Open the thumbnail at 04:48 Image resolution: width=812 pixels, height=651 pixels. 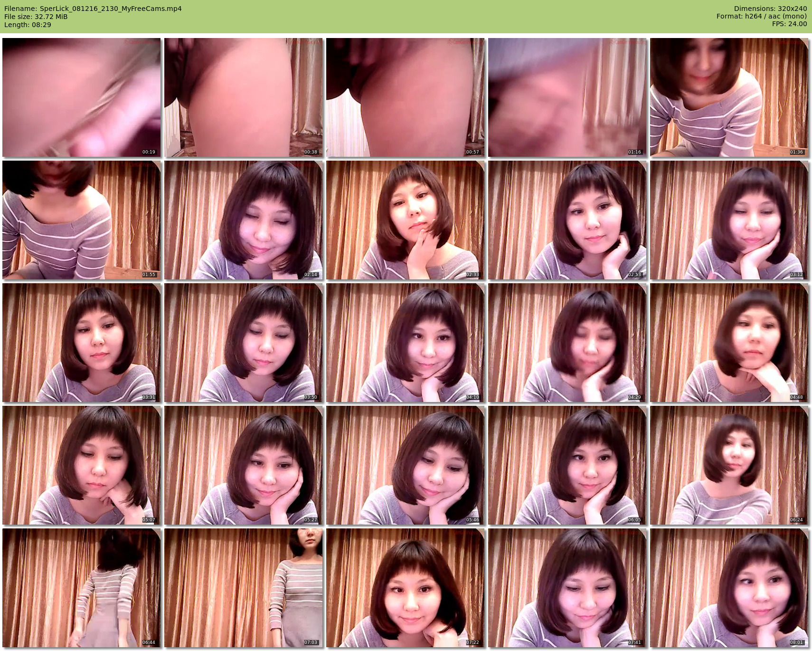point(729,343)
